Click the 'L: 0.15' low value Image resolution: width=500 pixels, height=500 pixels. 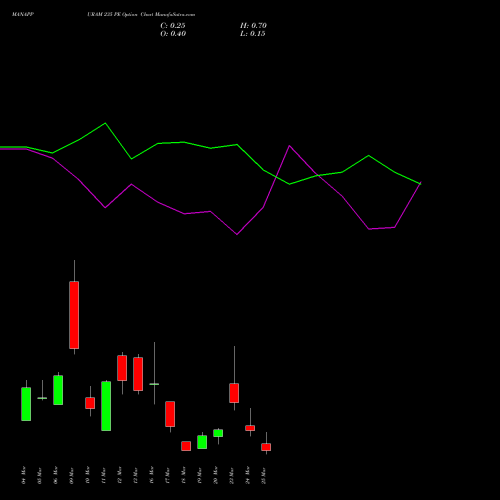[253, 34]
